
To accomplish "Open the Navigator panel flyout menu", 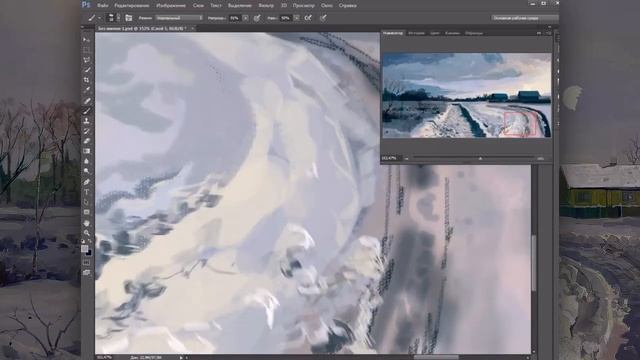I will [x=548, y=33].
